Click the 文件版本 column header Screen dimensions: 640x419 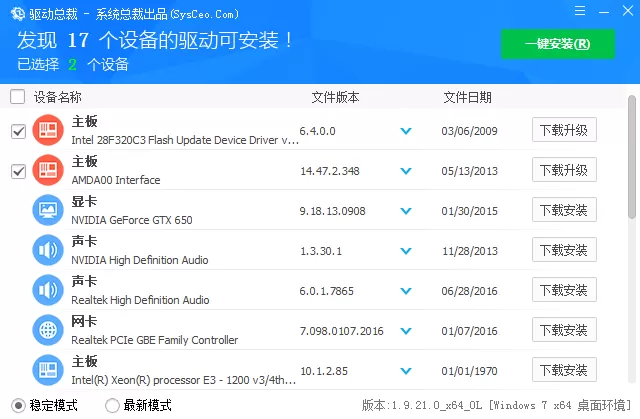pos(336,97)
